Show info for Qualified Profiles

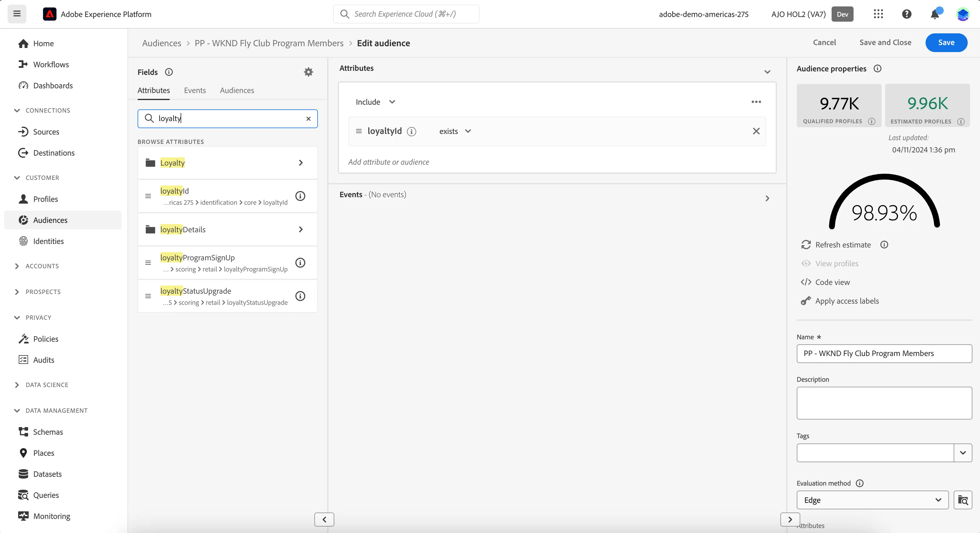point(872,121)
